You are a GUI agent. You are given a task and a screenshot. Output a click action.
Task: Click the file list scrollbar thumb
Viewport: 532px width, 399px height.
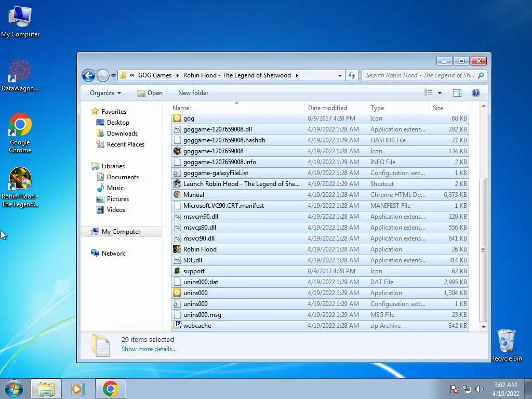[x=484, y=250]
